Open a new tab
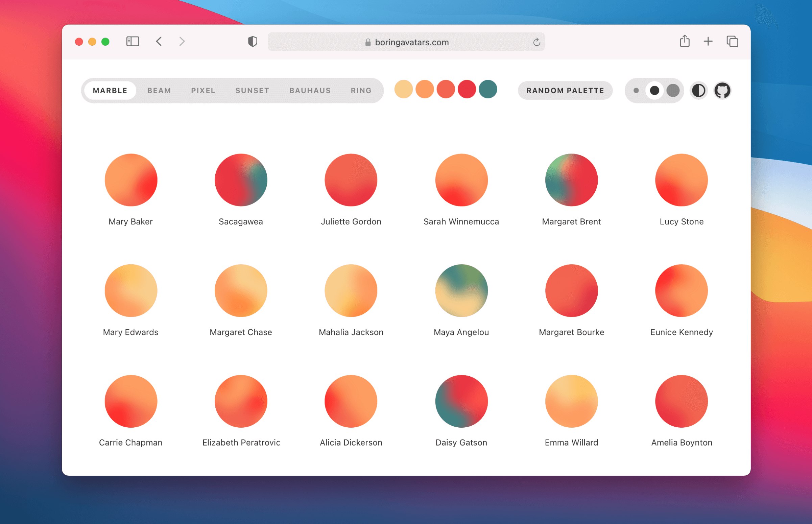 tap(708, 42)
